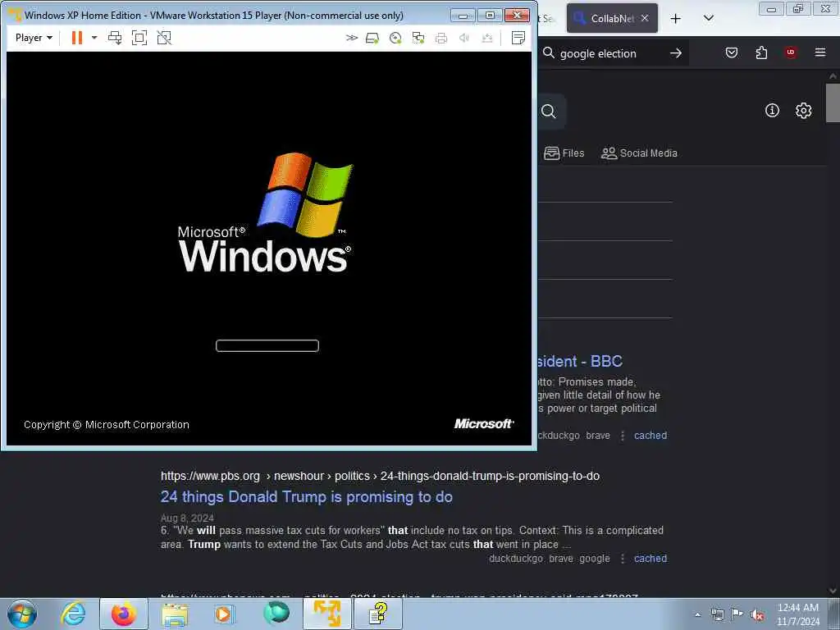The height and width of the screenshot is (630, 840).
Task: Open the Firefox extensions puzzle icon
Action: pyautogui.click(x=761, y=52)
